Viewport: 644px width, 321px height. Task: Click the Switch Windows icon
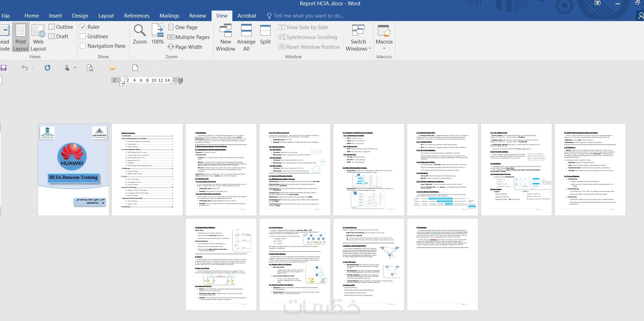point(358,31)
